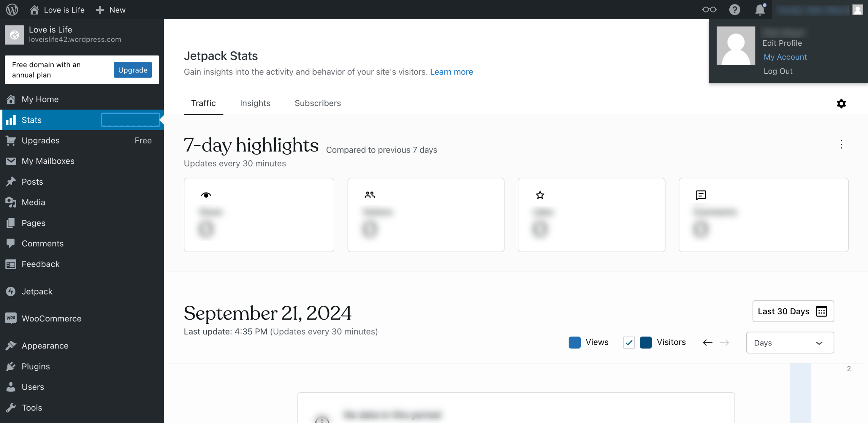Click the WordPress logo icon
Screen dimensions: 868x423
[x=12, y=9]
